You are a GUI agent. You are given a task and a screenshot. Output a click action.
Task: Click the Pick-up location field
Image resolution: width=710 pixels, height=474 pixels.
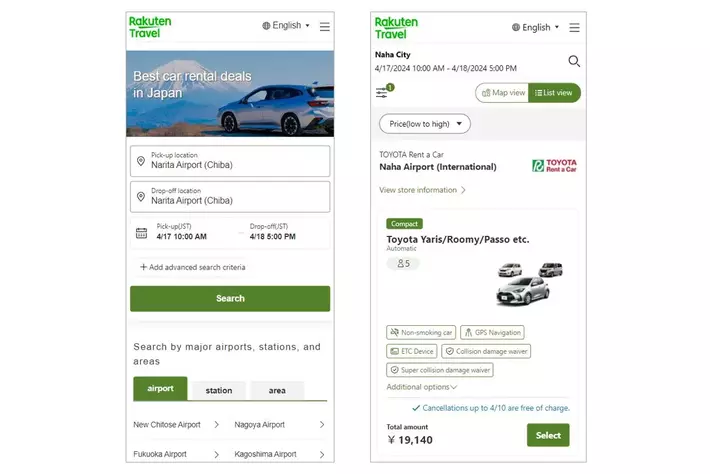230,161
